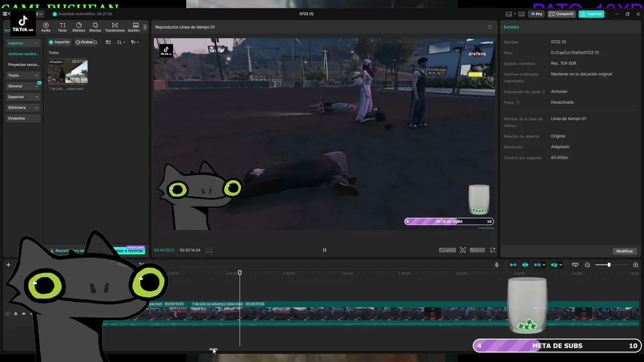Record voiceover with the microphone icon
Screen dimensions: 644x362
[497, 265]
